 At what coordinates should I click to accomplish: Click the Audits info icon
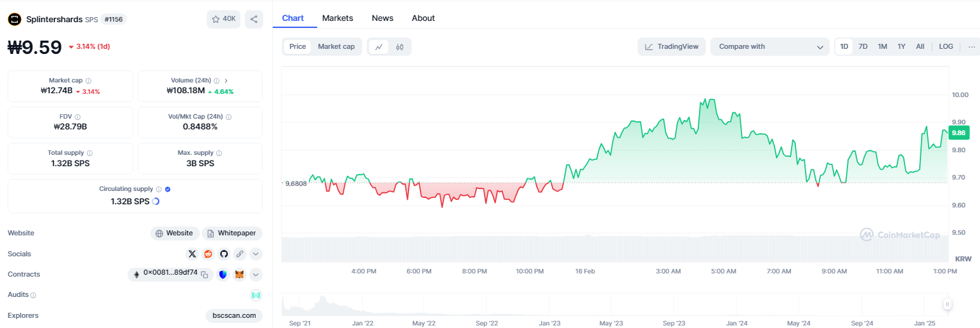(x=34, y=295)
